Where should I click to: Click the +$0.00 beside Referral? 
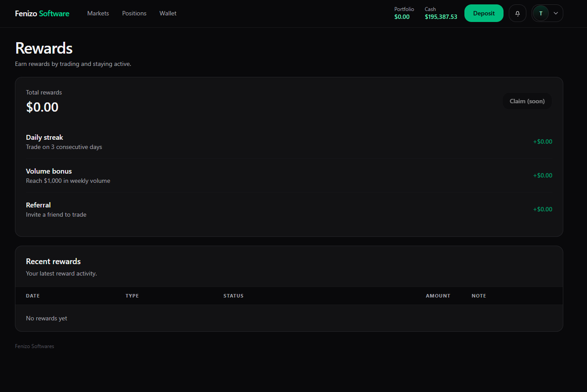tap(543, 209)
